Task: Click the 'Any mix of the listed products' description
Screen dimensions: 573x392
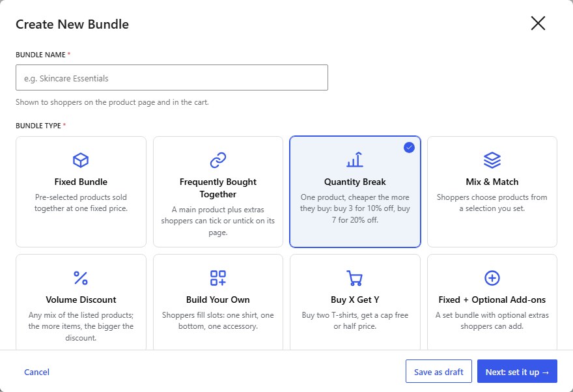Action: [81, 326]
